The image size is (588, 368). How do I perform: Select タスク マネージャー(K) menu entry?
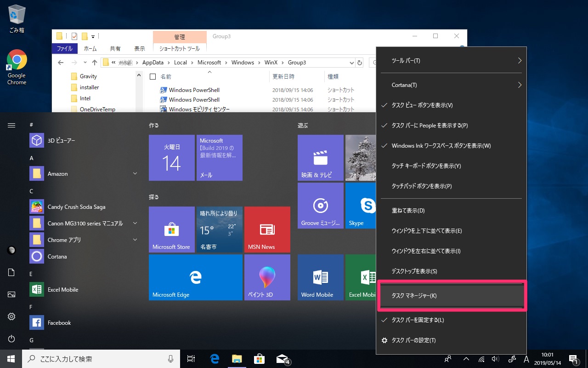coord(451,296)
